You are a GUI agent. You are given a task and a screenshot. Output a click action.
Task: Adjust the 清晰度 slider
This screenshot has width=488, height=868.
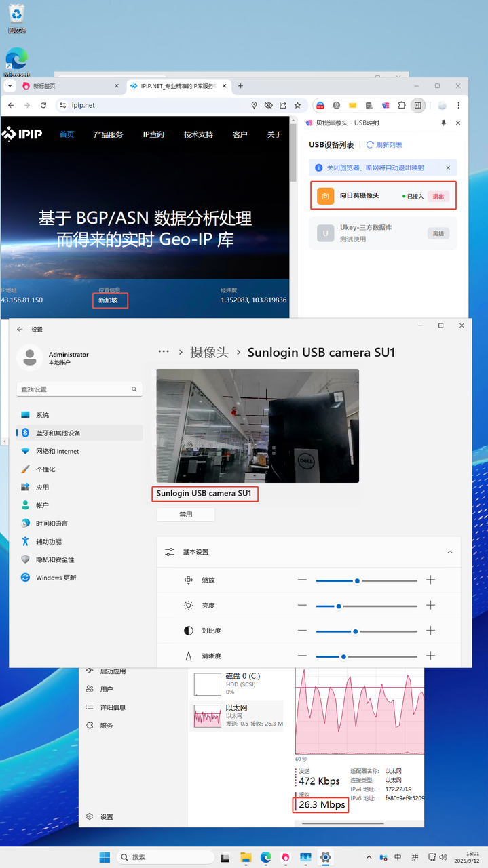tap(367, 656)
